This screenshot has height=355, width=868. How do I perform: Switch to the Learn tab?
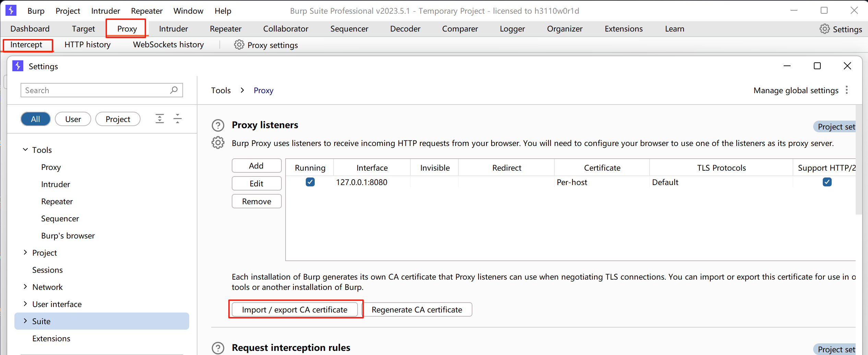[x=675, y=29]
